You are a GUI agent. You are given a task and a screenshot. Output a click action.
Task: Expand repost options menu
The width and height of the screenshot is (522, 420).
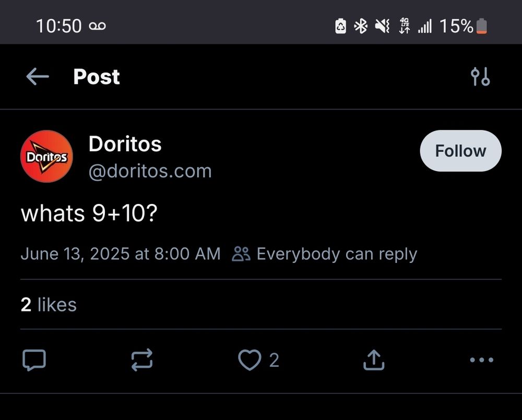(x=141, y=360)
